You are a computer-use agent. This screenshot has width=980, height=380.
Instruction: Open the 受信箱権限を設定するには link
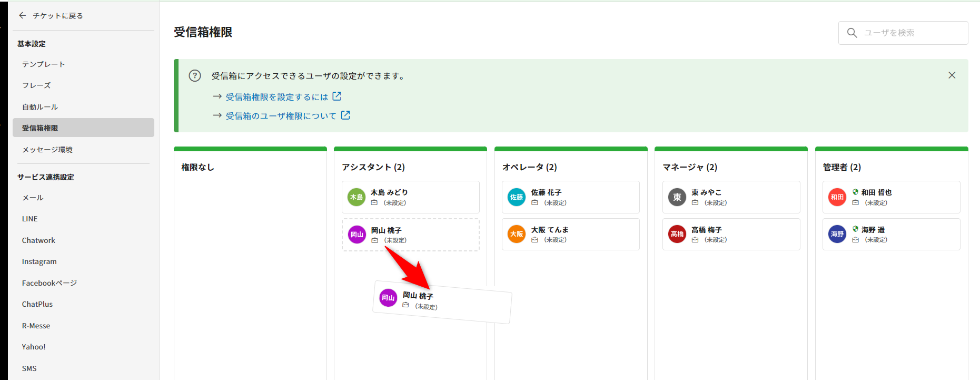pos(276,97)
